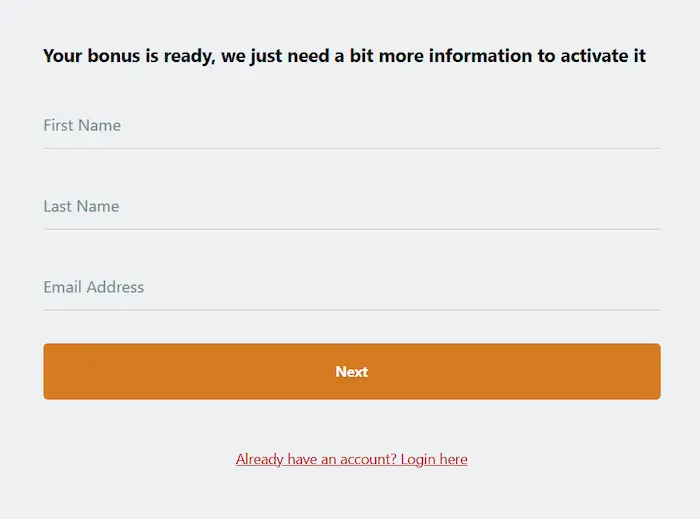700x519 pixels.
Task: Click the underline beneath First Name
Action: tap(352, 149)
